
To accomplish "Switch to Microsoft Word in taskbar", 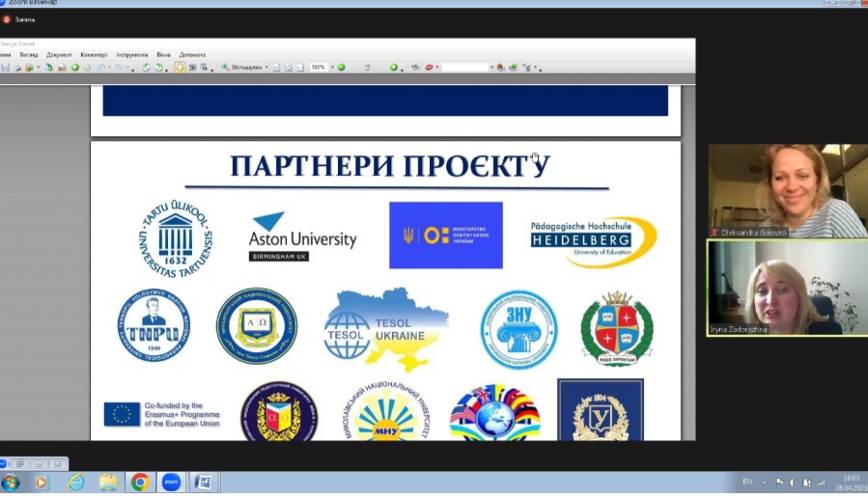I will point(203,483).
